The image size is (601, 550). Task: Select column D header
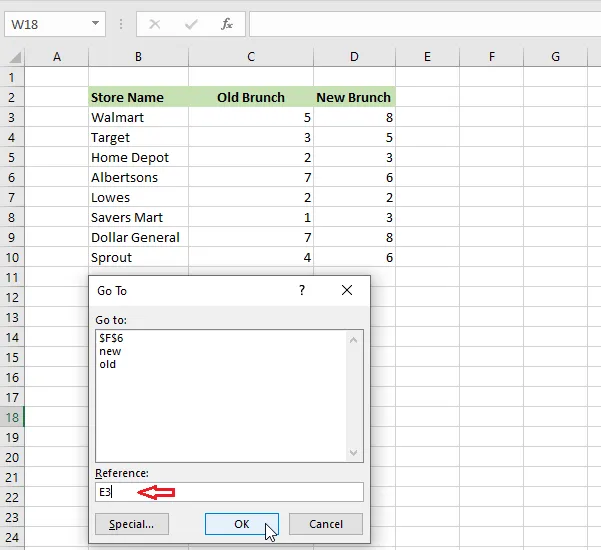[x=354, y=57]
